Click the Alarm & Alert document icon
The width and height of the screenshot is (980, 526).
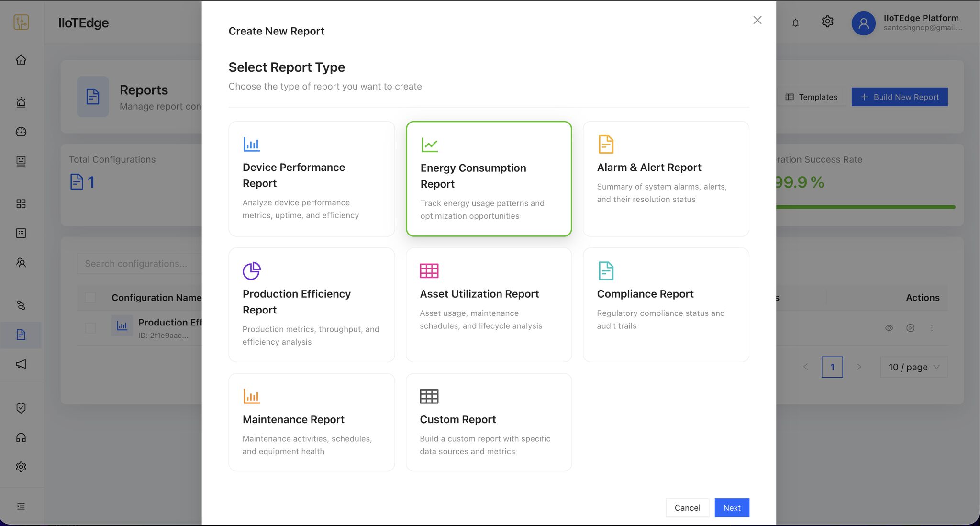(606, 144)
